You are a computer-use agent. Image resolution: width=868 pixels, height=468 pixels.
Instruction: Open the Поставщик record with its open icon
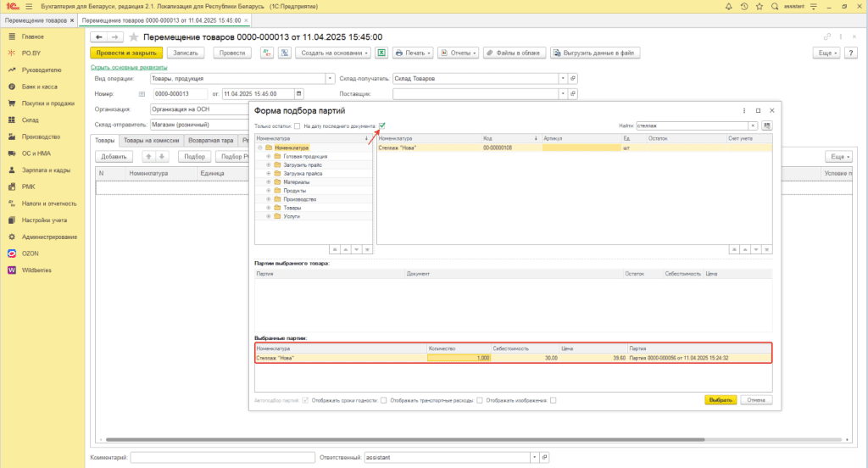click(573, 93)
